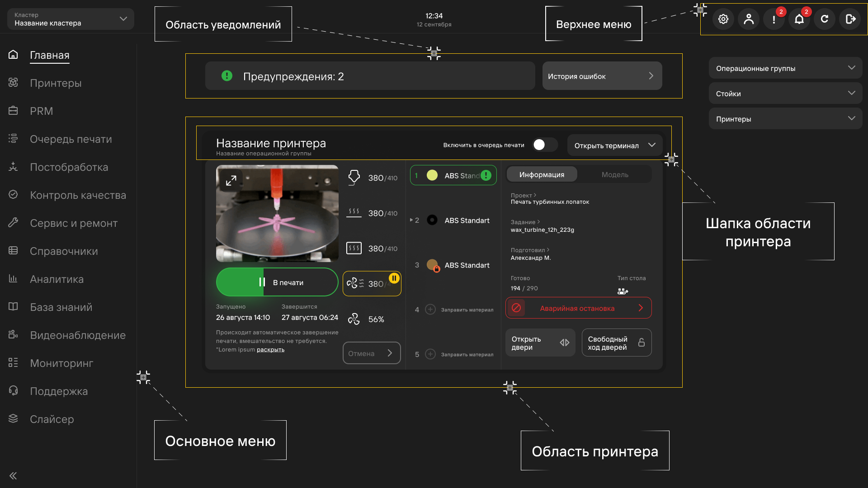Expand material slot 2 ABS Standart
Viewport: 868px width, 488px height.
coord(411,220)
